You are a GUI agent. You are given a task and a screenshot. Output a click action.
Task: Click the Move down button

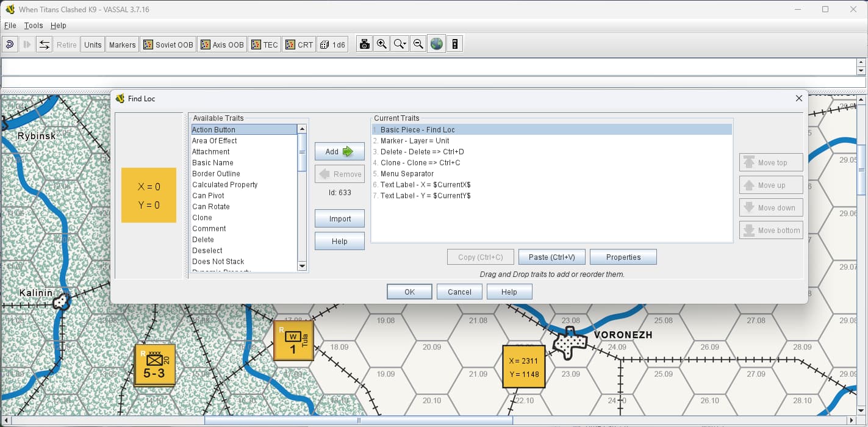point(771,208)
